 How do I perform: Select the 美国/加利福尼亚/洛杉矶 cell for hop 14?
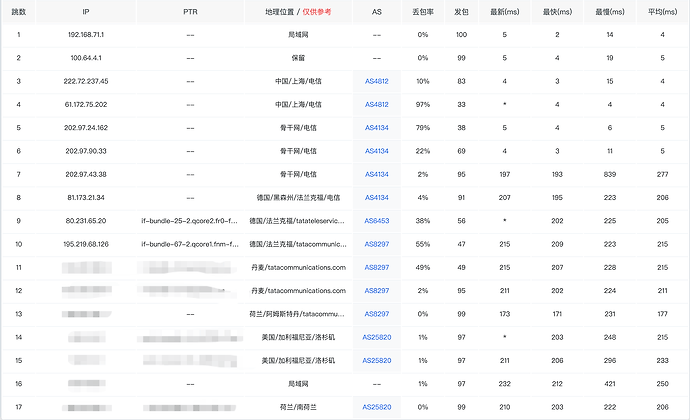point(298,337)
